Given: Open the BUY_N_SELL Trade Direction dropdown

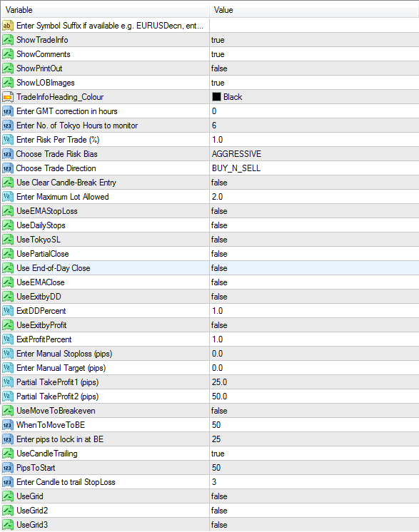Looking at the screenshot, I should pyautogui.click(x=314, y=168).
